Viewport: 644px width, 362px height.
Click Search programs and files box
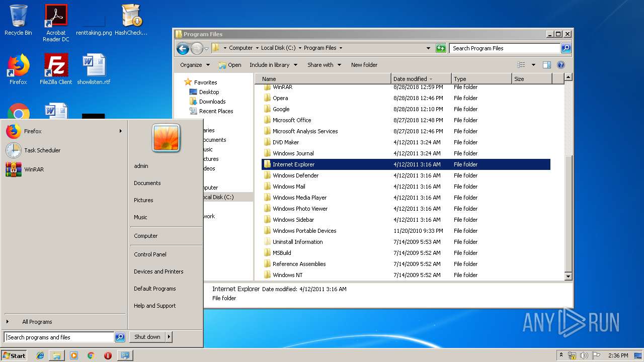[x=59, y=337]
